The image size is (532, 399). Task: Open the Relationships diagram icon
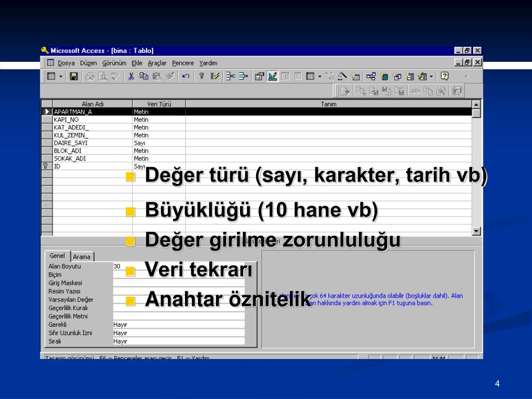371,76
